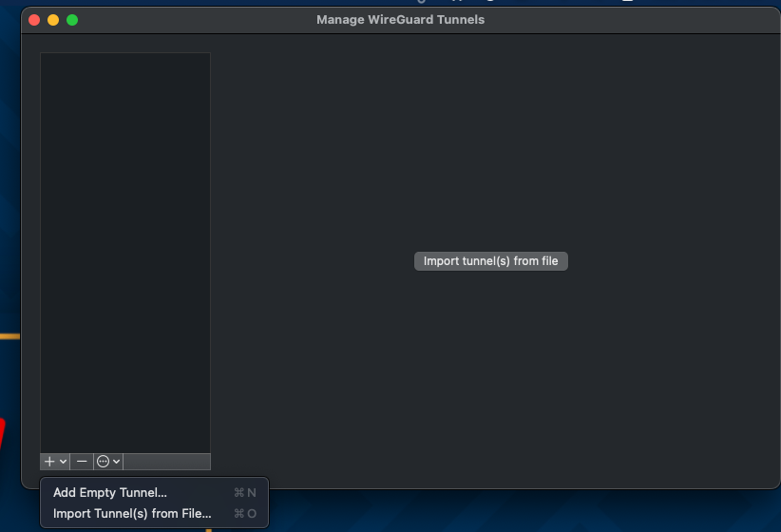Expand the chevron beside the ellipsis icon
The height and width of the screenshot is (532, 781).
(116, 462)
